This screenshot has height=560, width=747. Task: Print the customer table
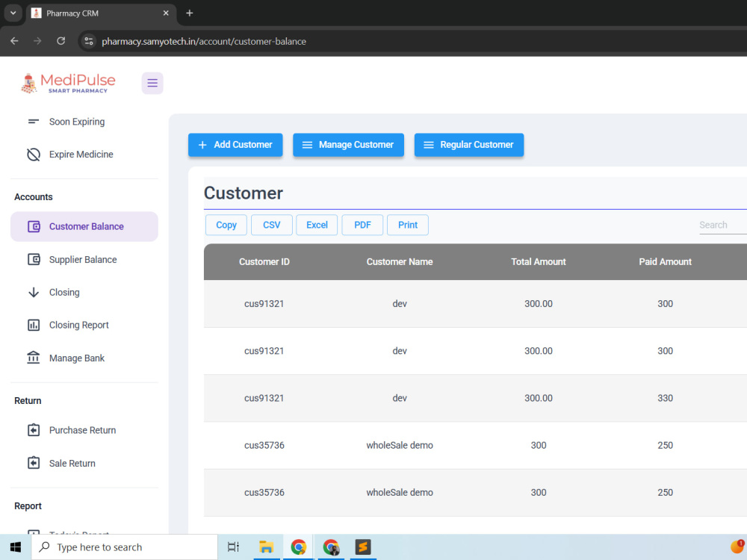(x=408, y=225)
